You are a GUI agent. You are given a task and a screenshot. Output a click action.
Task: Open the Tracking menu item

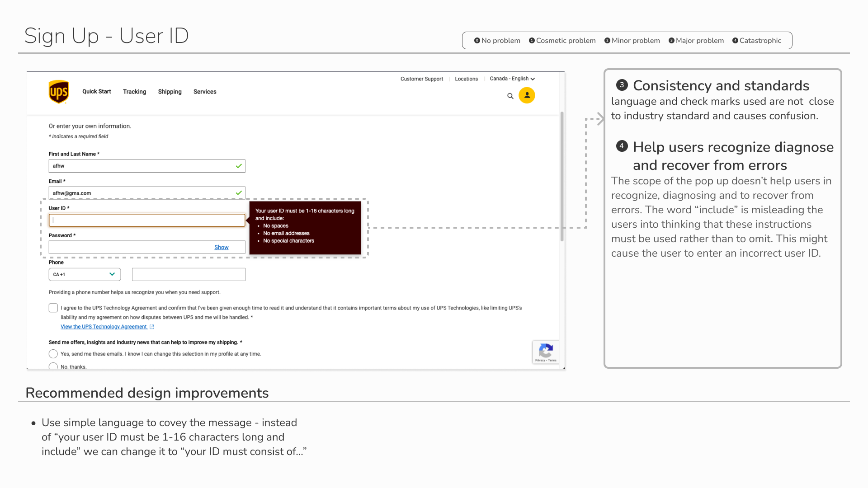(134, 92)
